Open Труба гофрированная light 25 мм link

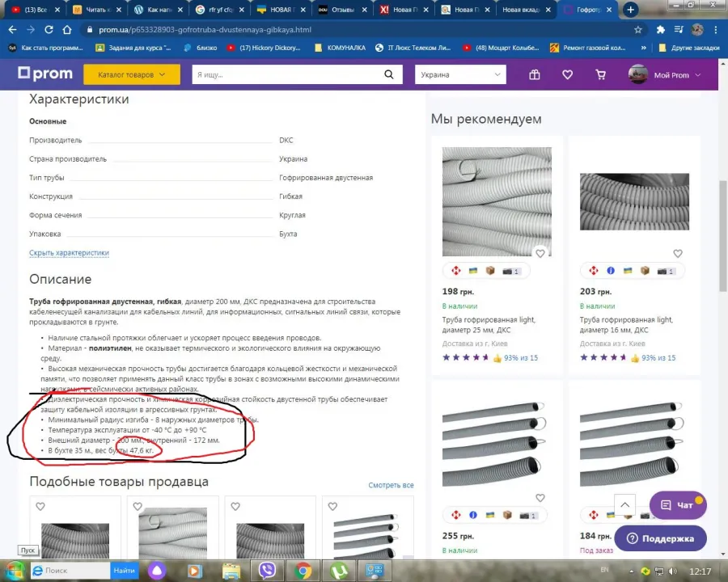[x=489, y=325]
